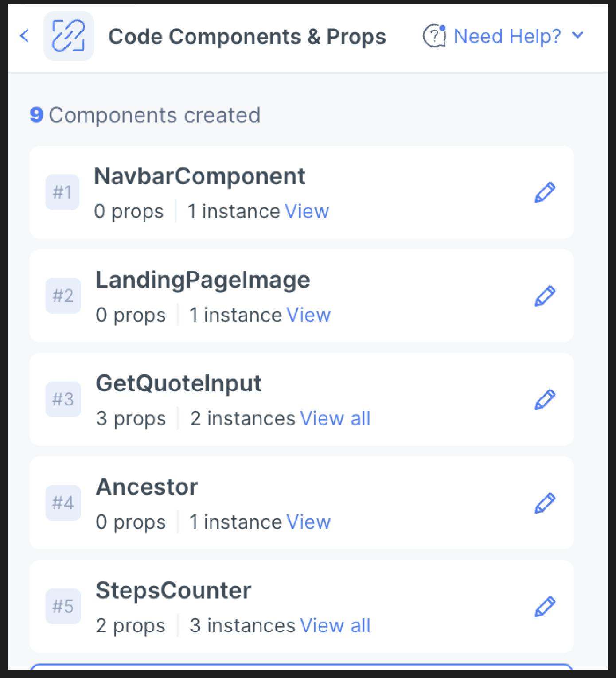The image size is (616, 678).
Task: Click the Code Components link icon
Action: click(x=68, y=36)
